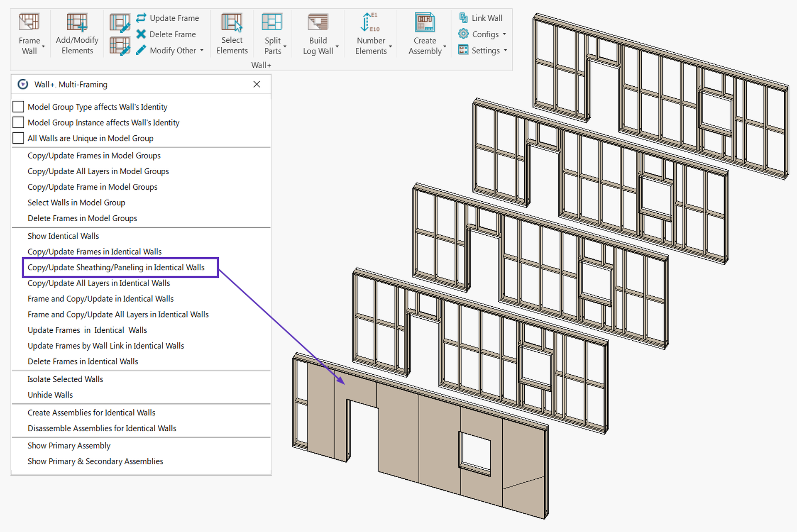Choose Copy/Update Frames in Identical Walls
Image resolution: width=797 pixels, height=532 pixels.
94,251
